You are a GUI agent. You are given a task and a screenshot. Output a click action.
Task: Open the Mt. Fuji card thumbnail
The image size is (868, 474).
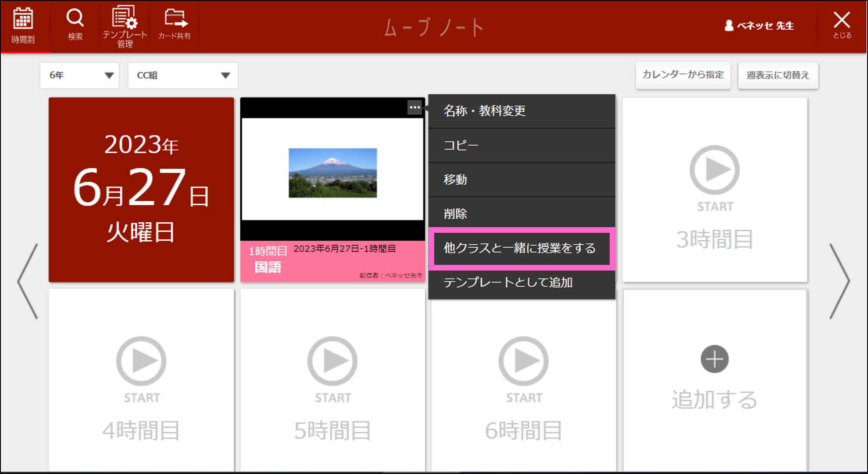[332, 172]
